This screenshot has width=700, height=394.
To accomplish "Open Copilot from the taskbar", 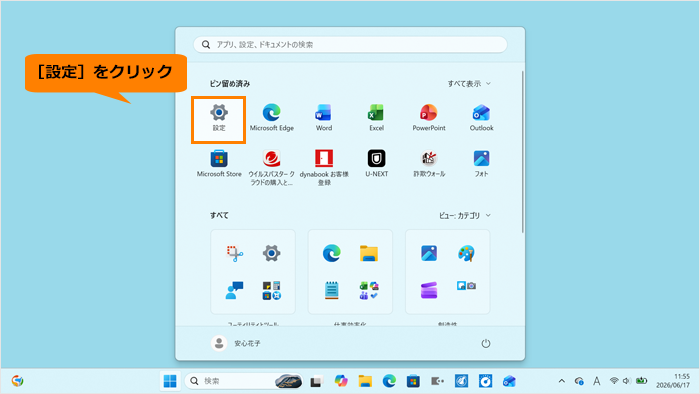I will tap(341, 381).
